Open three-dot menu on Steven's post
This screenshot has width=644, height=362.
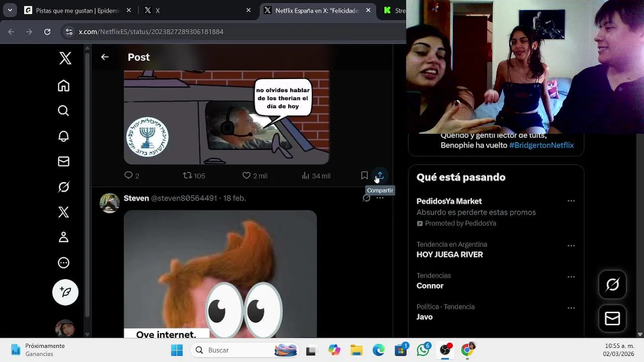380,198
